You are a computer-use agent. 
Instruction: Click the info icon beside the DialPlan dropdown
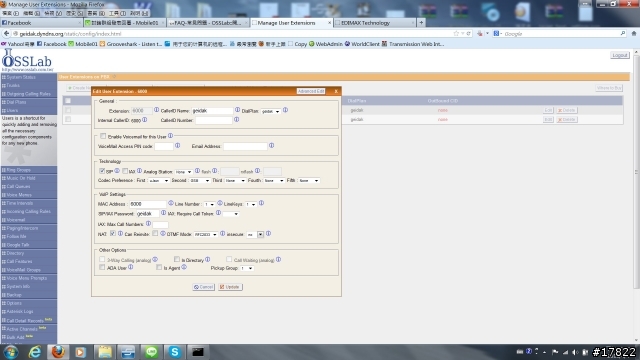tap(285, 110)
